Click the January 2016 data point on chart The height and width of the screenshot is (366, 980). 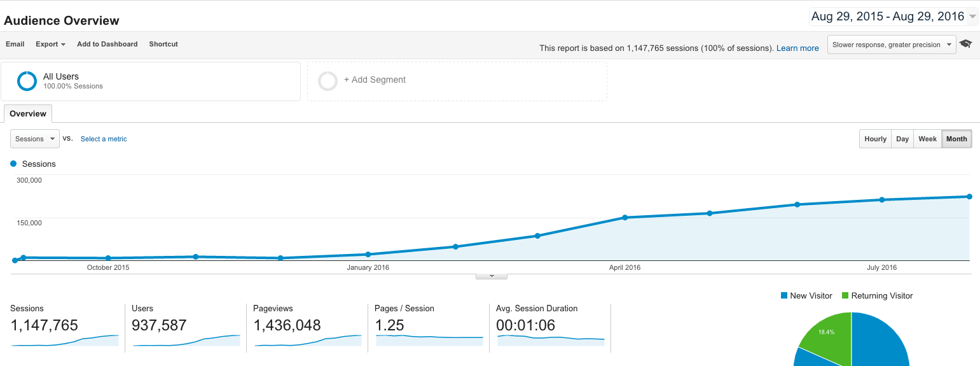(368, 255)
